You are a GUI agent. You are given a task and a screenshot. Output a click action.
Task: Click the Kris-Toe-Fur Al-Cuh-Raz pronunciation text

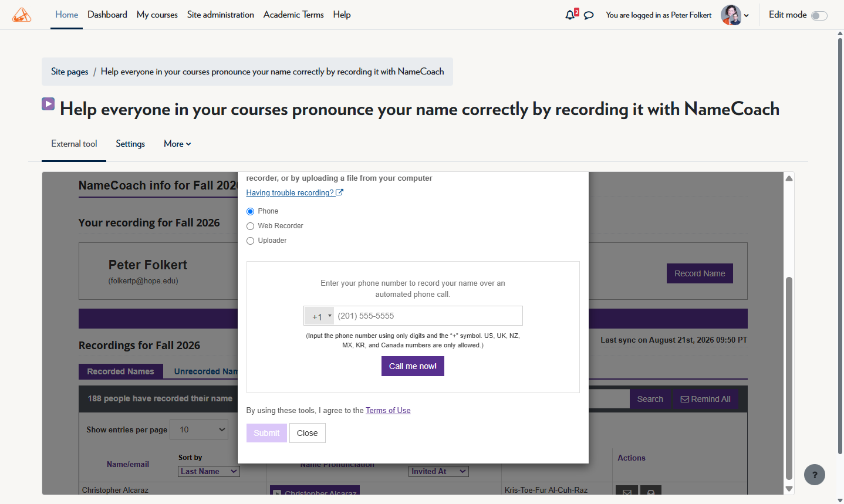(546, 491)
